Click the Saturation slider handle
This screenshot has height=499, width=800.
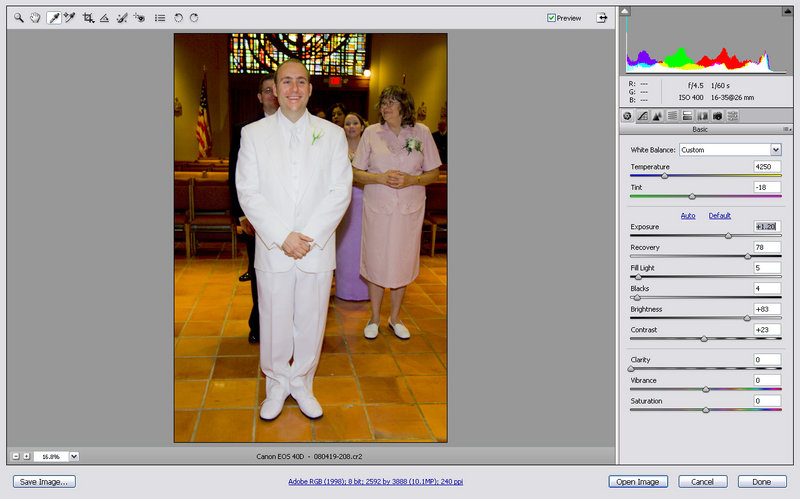pos(706,410)
